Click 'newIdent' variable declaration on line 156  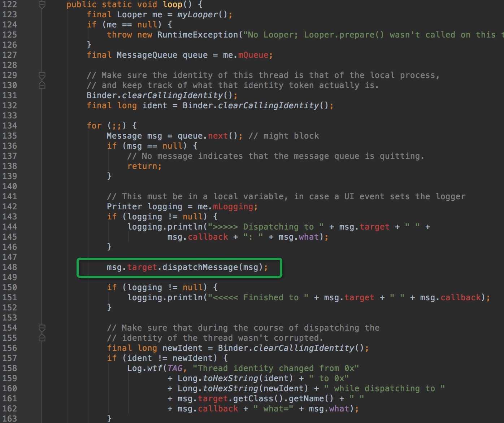coord(182,348)
